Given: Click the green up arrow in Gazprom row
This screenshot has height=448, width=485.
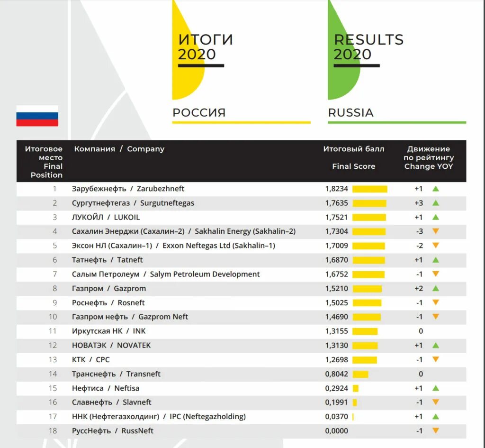Looking at the screenshot, I should [x=436, y=288].
